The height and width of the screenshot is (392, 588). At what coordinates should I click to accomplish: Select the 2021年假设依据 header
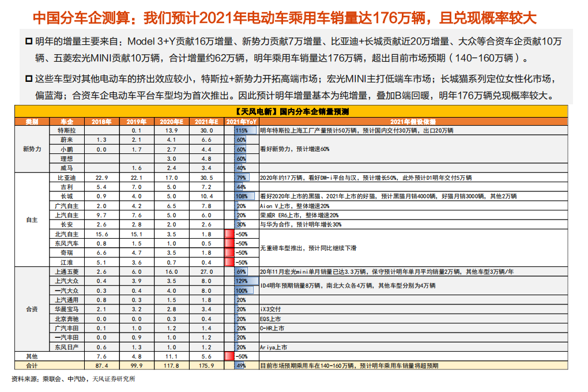point(412,121)
